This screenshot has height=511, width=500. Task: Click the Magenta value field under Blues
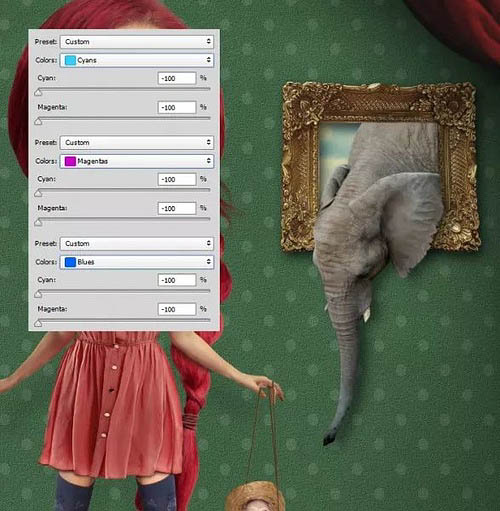click(177, 309)
